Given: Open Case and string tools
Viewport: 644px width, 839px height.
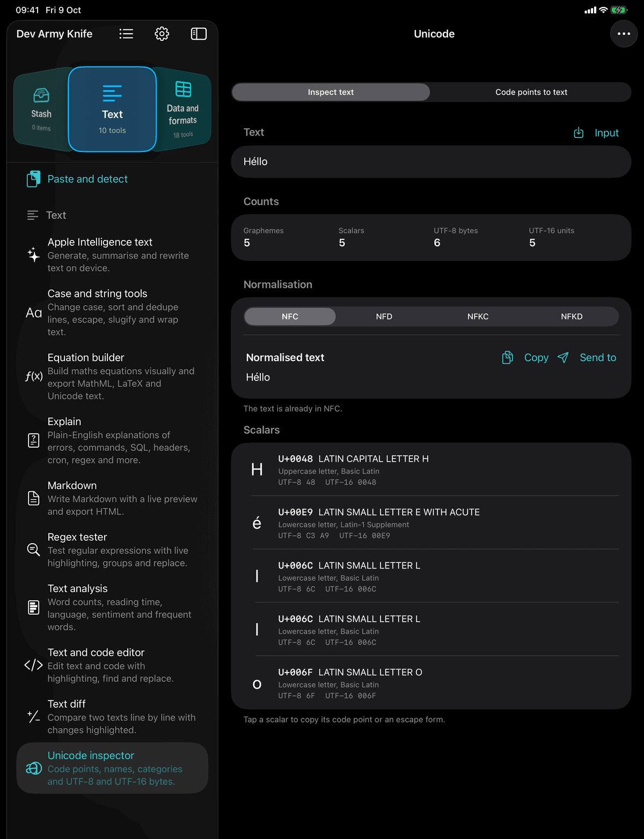Looking at the screenshot, I should (x=112, y=312).
